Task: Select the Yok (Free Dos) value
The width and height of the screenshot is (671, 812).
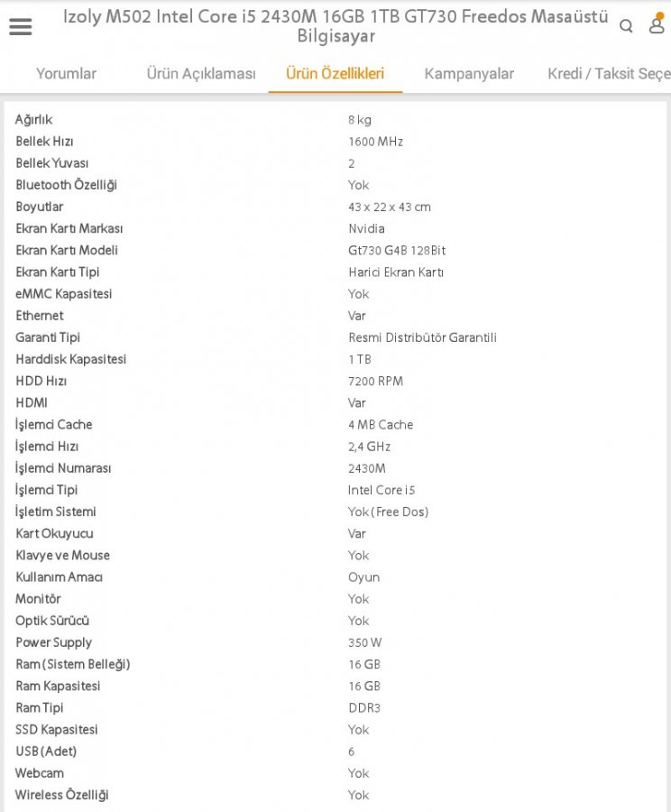Action: 388,512
